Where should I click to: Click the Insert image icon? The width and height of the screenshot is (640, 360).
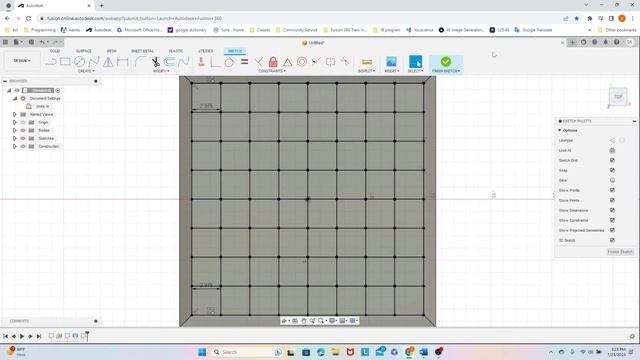(391, 62)
